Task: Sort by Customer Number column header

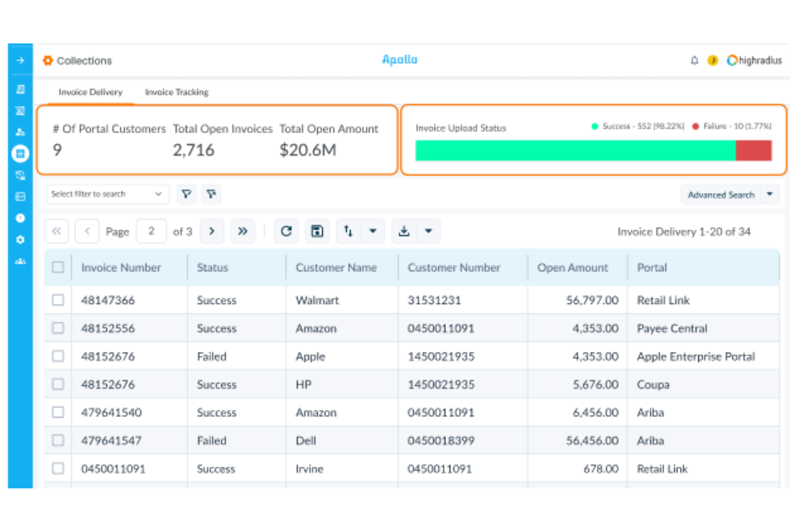Action: 454,267
